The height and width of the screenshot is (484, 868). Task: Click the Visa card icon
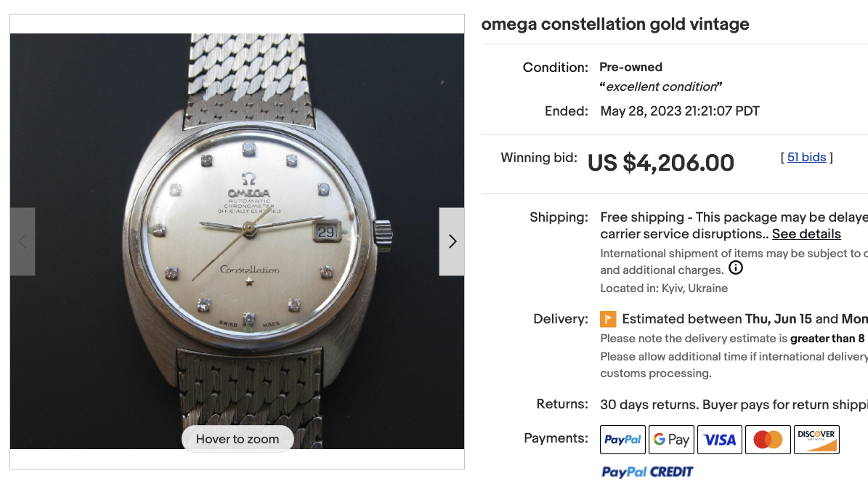pyautogui.click(x=720, y=440)
